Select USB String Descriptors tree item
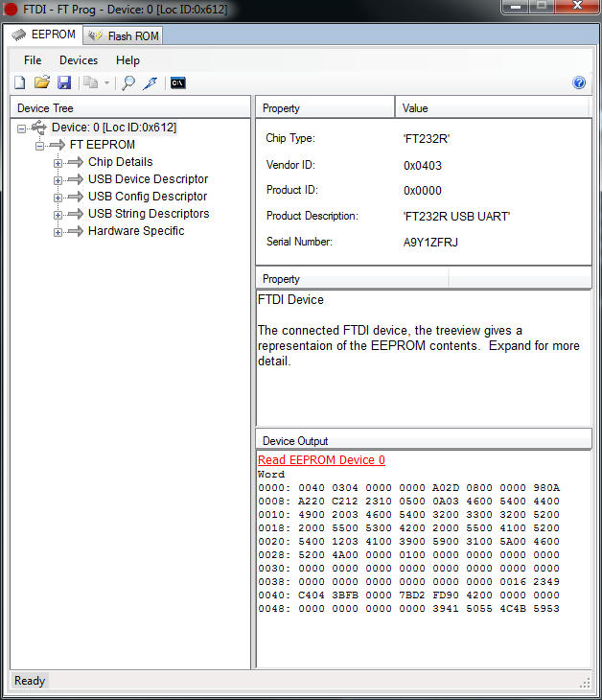The width and height of the screenshot is (602, 700). [x=149, y=214]
